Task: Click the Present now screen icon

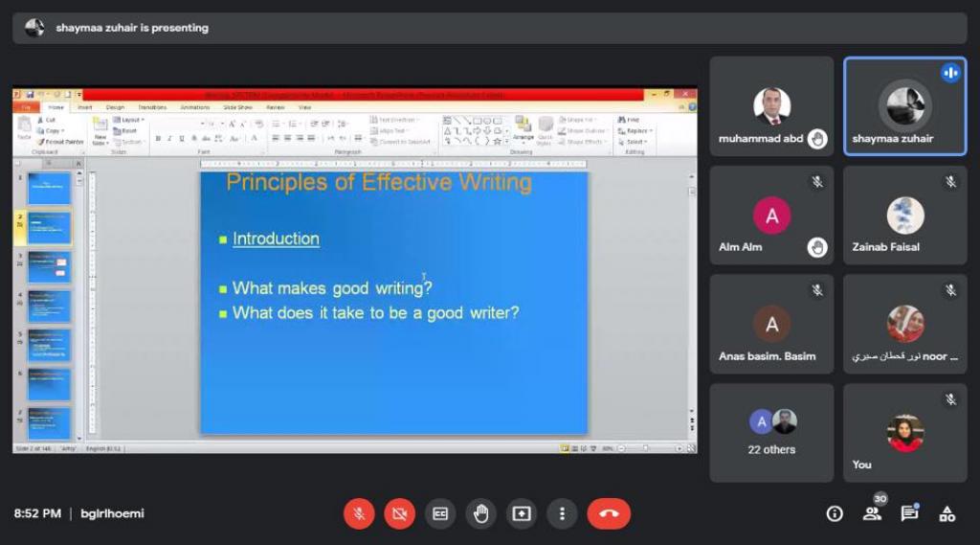Action: pyautogui.click(x=521, y=513)
